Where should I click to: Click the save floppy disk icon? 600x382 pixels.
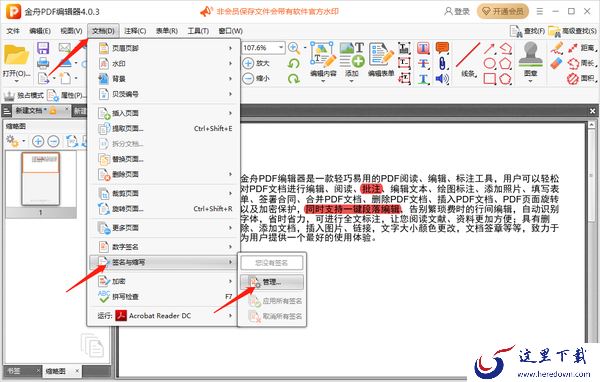tap(43, 48)
